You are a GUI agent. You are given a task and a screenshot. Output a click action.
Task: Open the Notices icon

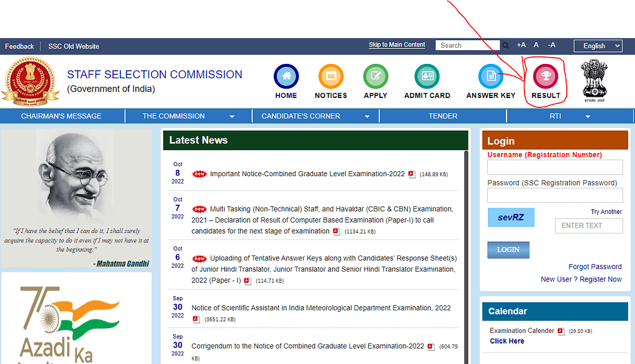[x=331, y=76]
